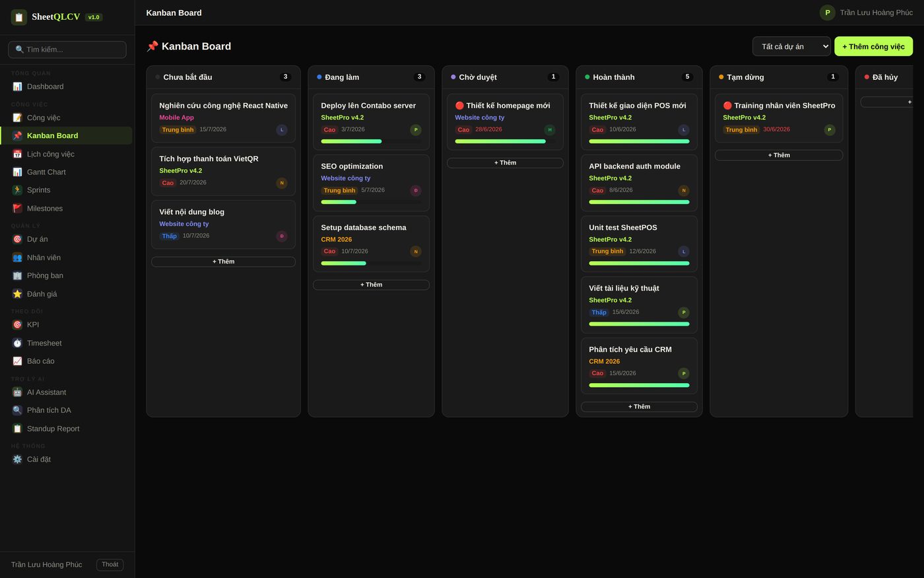This screenshot has height=578, width=924.
Task: Click the Gantt Chart sidebar icon
Action: (x=17, y=172)
